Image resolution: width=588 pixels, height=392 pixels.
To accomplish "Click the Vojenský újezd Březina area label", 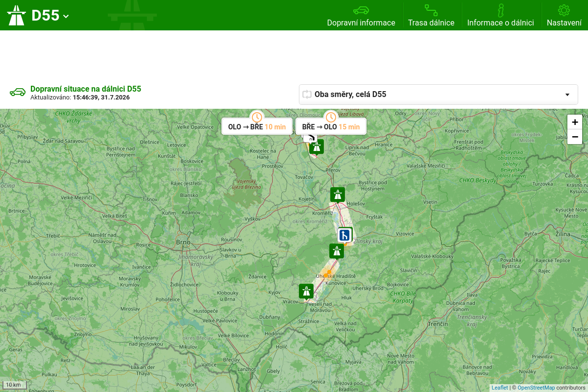I will 246,184.
